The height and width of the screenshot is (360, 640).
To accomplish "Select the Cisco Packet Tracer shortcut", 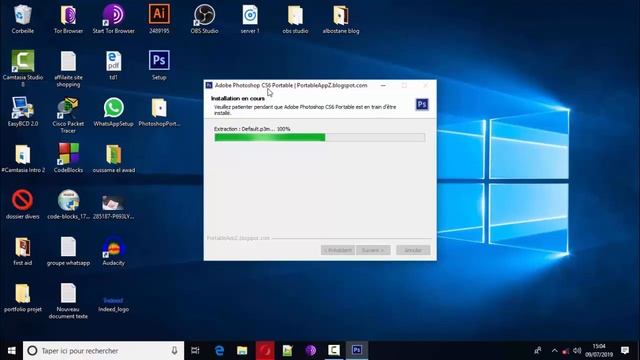I will (x=68, y=115).
